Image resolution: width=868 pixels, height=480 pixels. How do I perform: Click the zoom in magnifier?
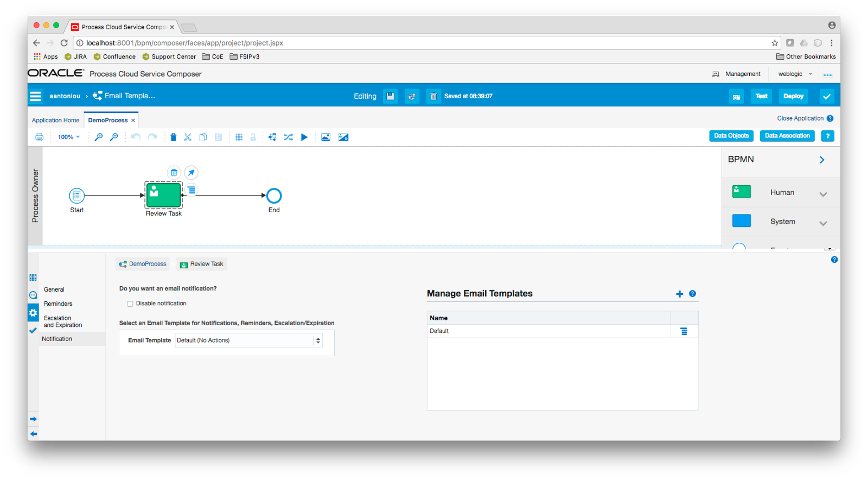[98, 137]
